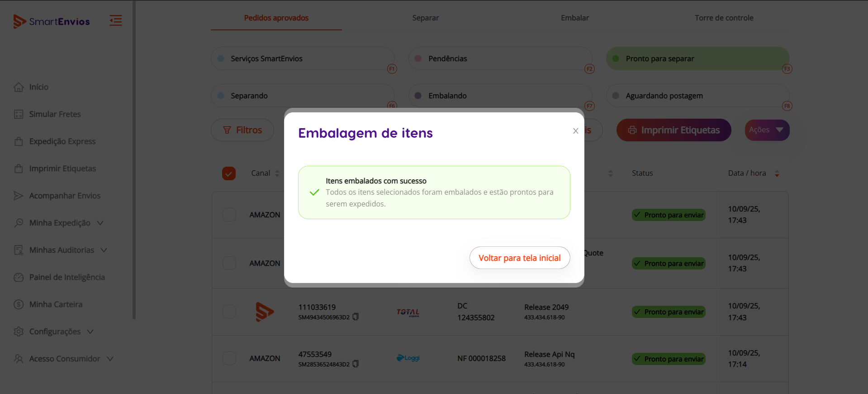The height and width of the screenshot is (394, 868).
Task: Click Acompanhar Envios paper plane icon
Action: 19,196
